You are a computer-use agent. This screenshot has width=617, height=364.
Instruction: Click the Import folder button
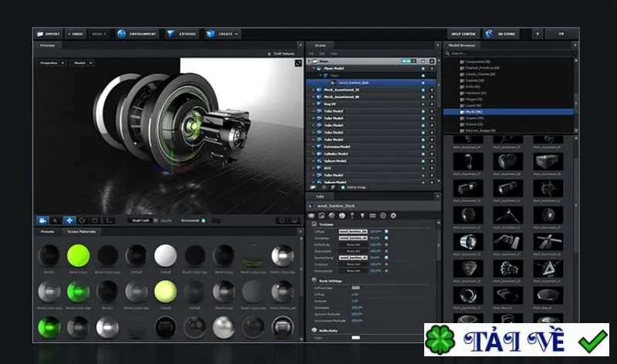click(x=49, y=34)
